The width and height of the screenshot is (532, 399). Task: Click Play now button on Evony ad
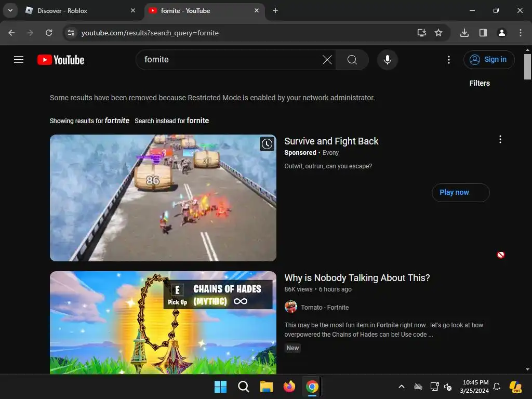[x=460, y=192]
